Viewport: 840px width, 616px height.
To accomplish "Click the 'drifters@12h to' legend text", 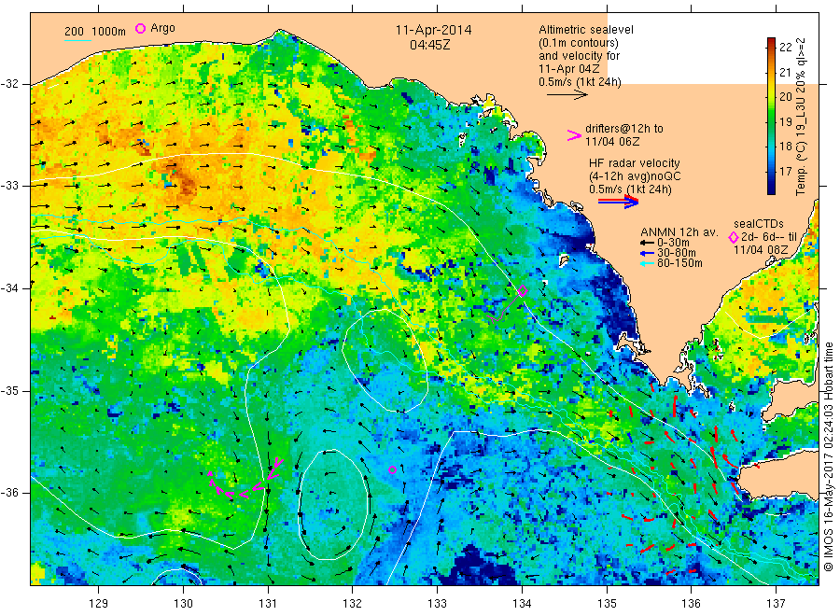I will (624, 129).
